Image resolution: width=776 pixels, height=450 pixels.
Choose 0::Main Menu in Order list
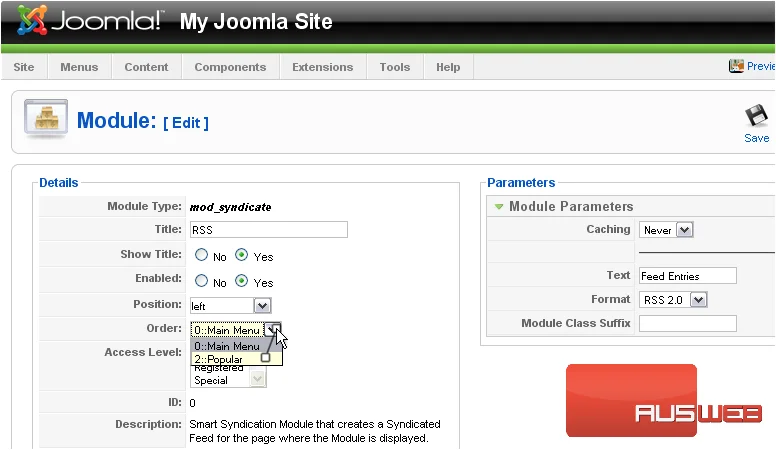tap(236, 346)
